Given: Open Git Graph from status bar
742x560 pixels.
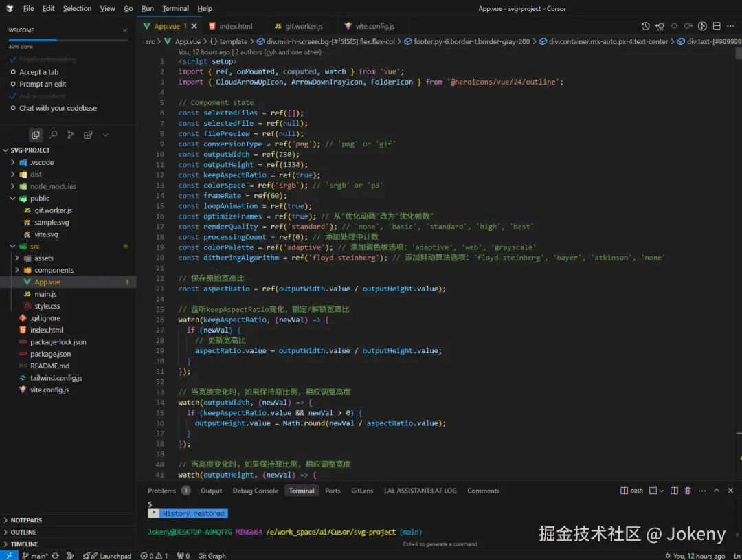Looking at the screenshot, I should pos(212,556).
